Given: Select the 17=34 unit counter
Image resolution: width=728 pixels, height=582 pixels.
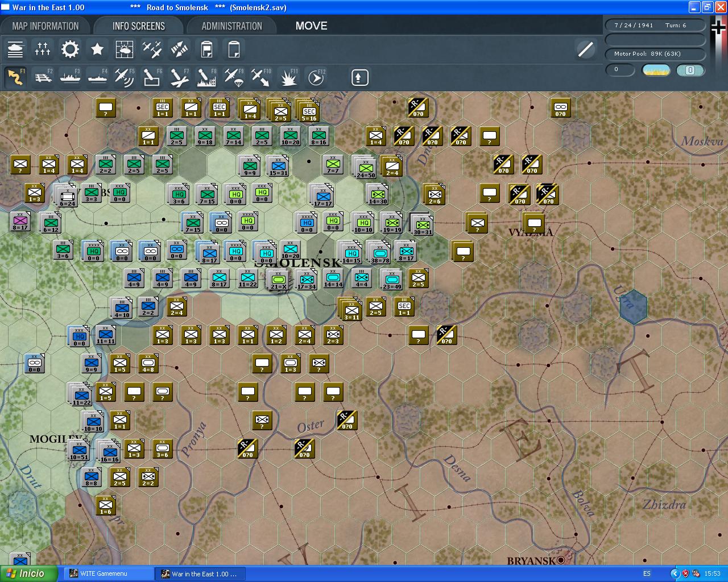Looking at the screenshot, I should pyautogui.click(x=307, y=280).
